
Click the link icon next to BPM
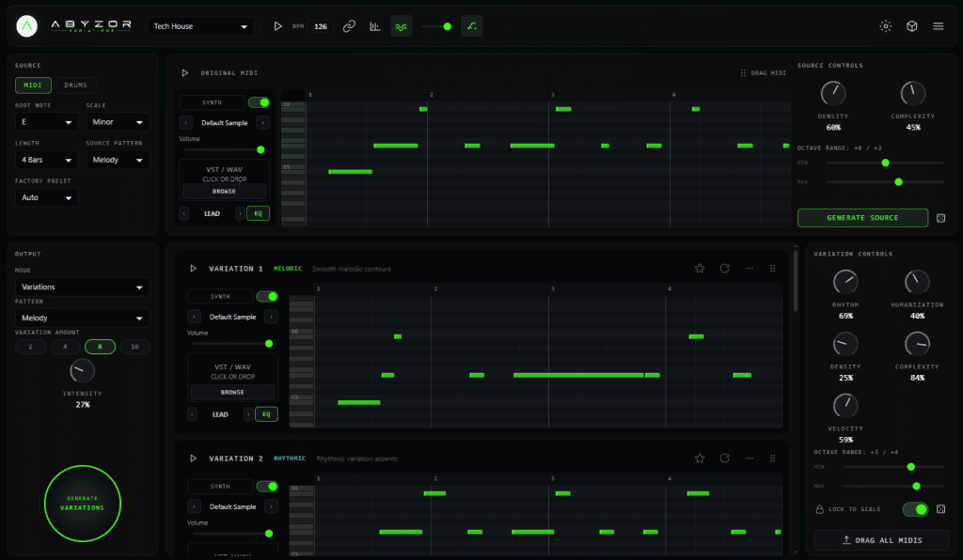click(349, 26)
